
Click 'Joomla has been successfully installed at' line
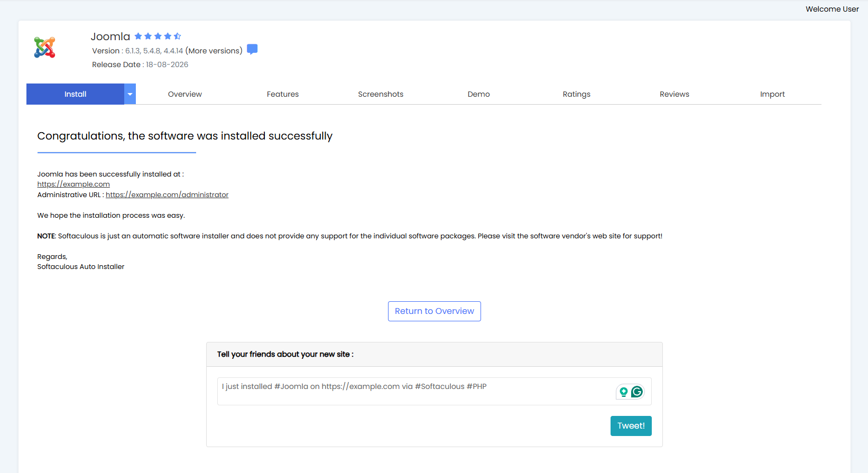(110, 174)
